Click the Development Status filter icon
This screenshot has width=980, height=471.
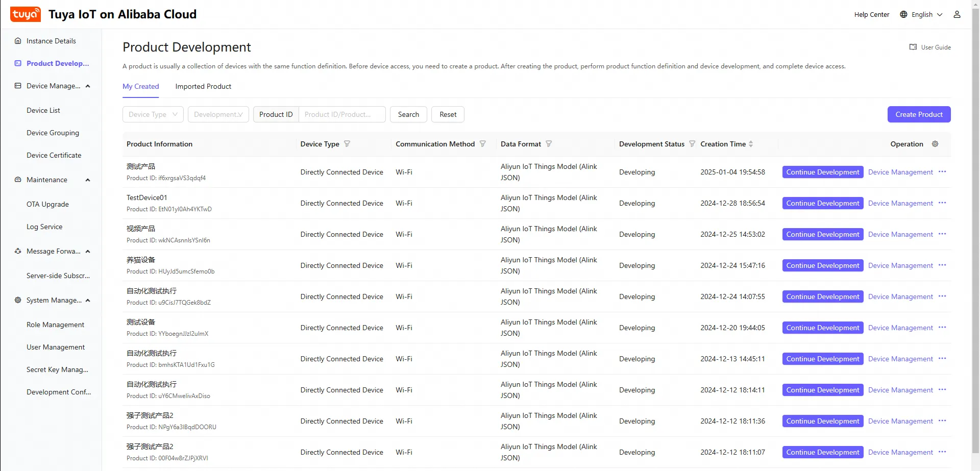[692, 144]
